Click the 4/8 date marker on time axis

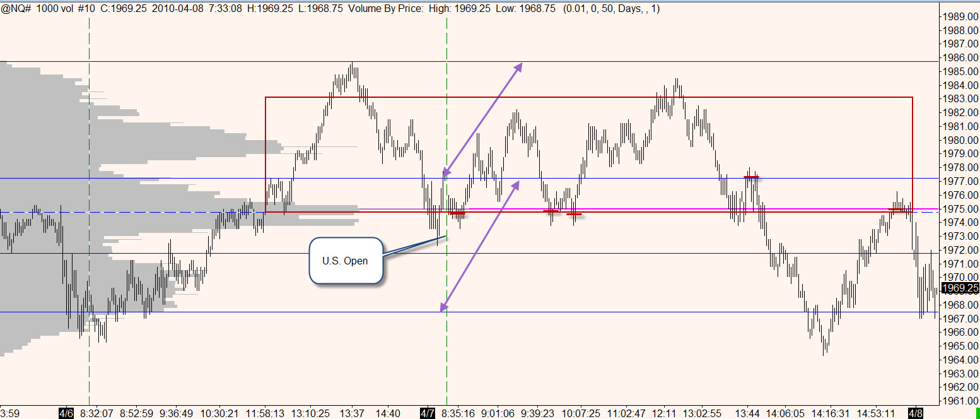click(916, 414)
